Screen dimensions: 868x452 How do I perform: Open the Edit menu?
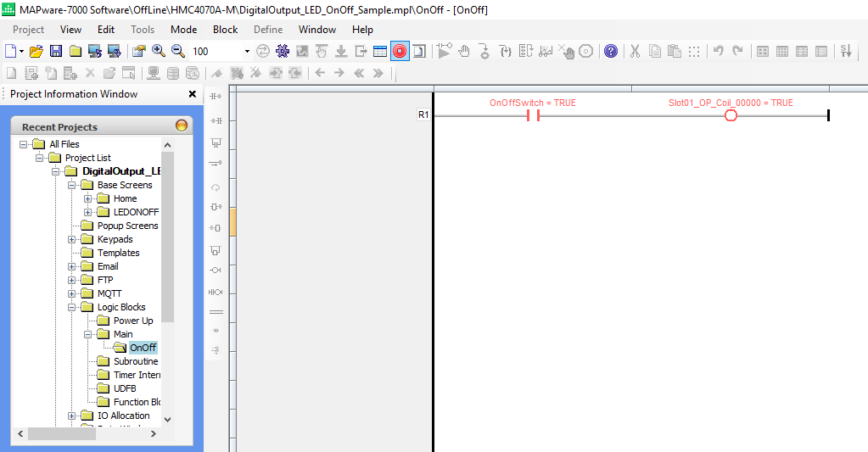(x=106, y=30)
